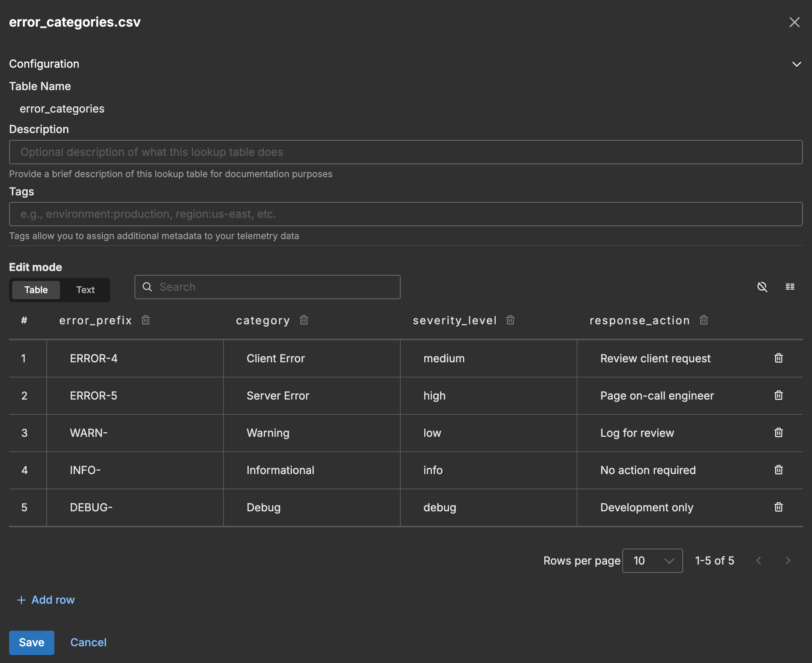
Task: Click the severity_level column header
Action: [454, 320]
